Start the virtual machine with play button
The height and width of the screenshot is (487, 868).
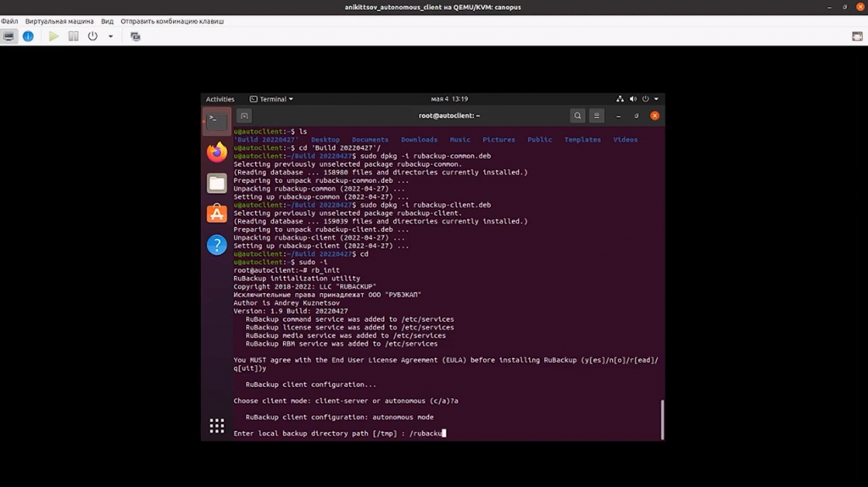tap(53, 36)
